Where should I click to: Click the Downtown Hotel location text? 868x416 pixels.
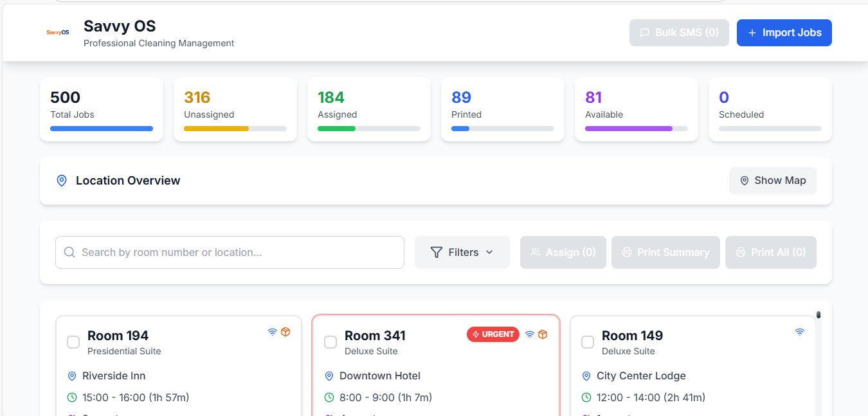(x=380, y=376)
